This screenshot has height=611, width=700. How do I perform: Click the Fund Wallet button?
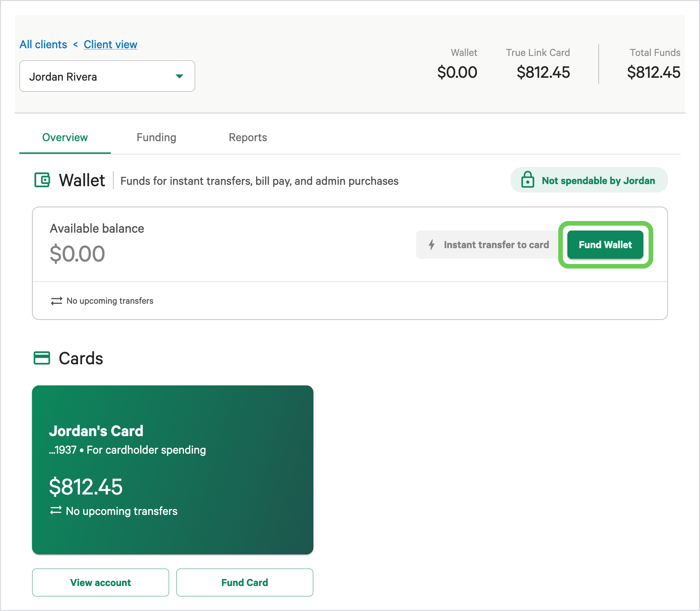(x=605, y=245)
